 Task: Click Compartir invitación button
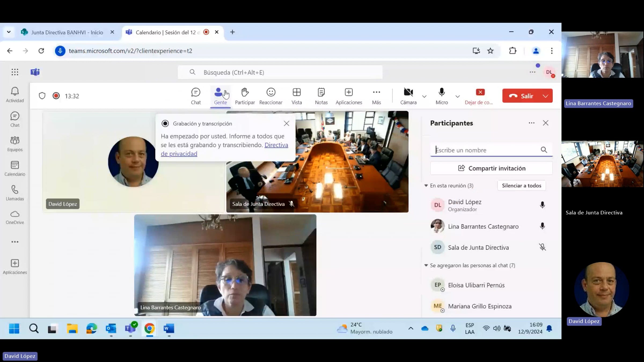point(491,168)
